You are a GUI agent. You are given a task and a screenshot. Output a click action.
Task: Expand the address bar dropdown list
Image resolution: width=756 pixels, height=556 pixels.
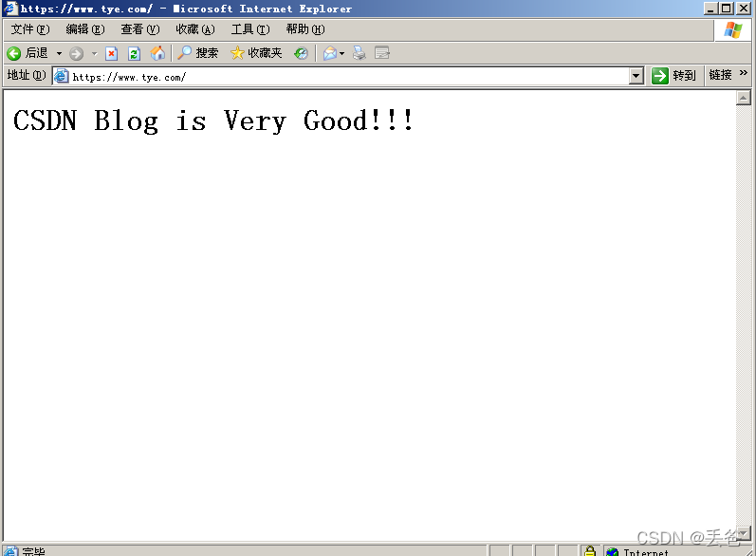point(636,76)
